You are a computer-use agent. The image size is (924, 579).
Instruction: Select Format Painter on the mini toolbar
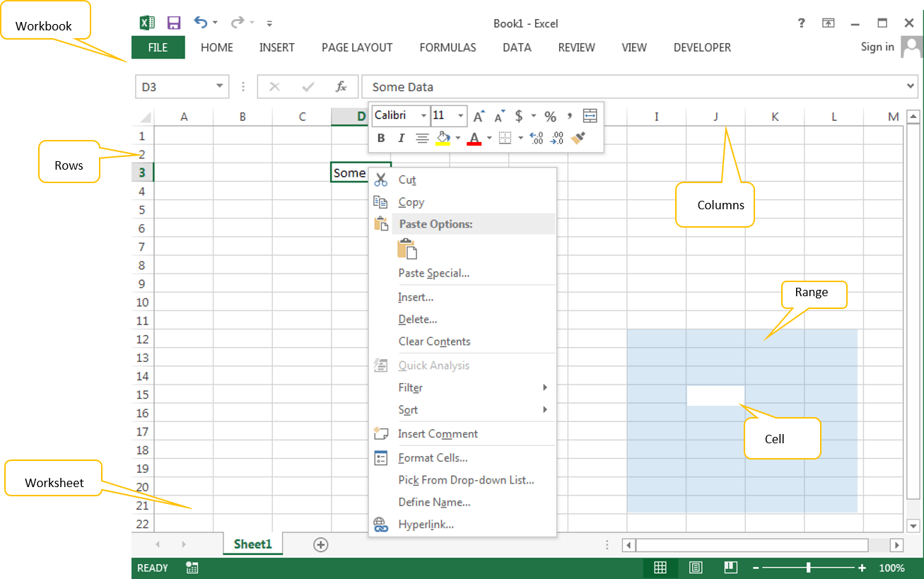[x=578, y=139]
